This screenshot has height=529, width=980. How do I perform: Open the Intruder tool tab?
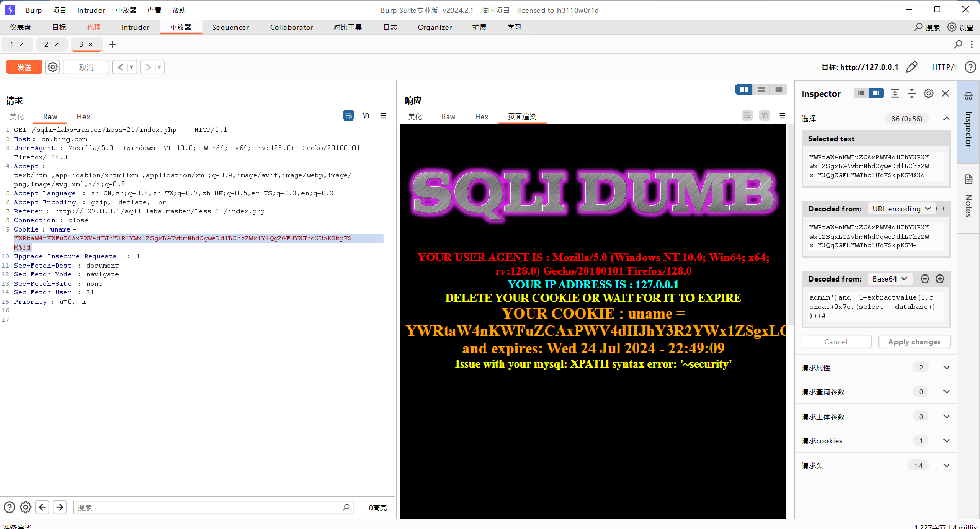click(136, 27)
